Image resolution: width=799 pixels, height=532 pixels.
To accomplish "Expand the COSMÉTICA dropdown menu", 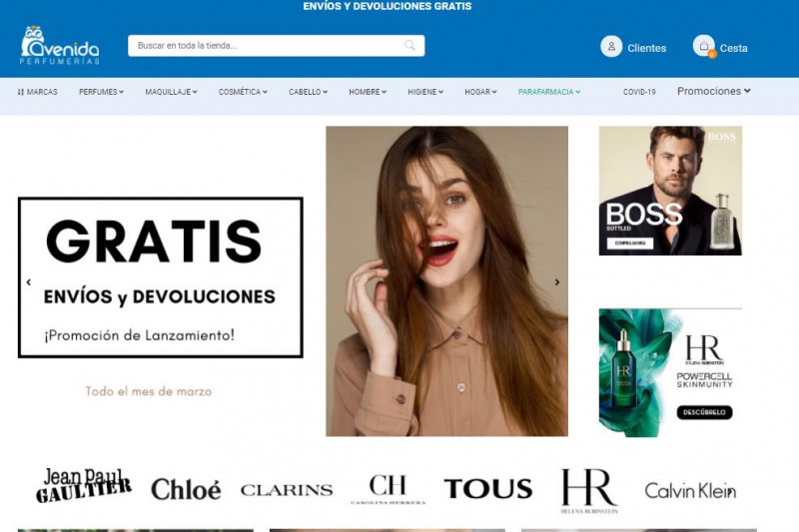I will (x=243, y=92).
